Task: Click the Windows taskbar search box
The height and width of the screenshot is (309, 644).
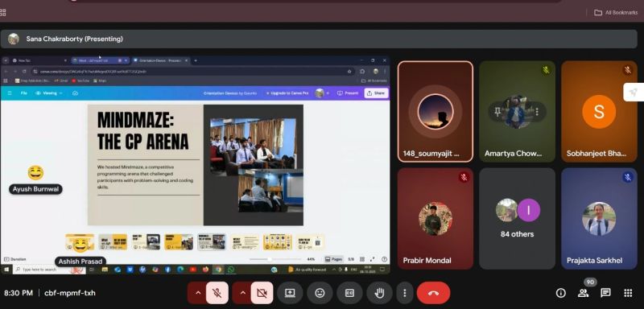Action: [x=49, y=270]
